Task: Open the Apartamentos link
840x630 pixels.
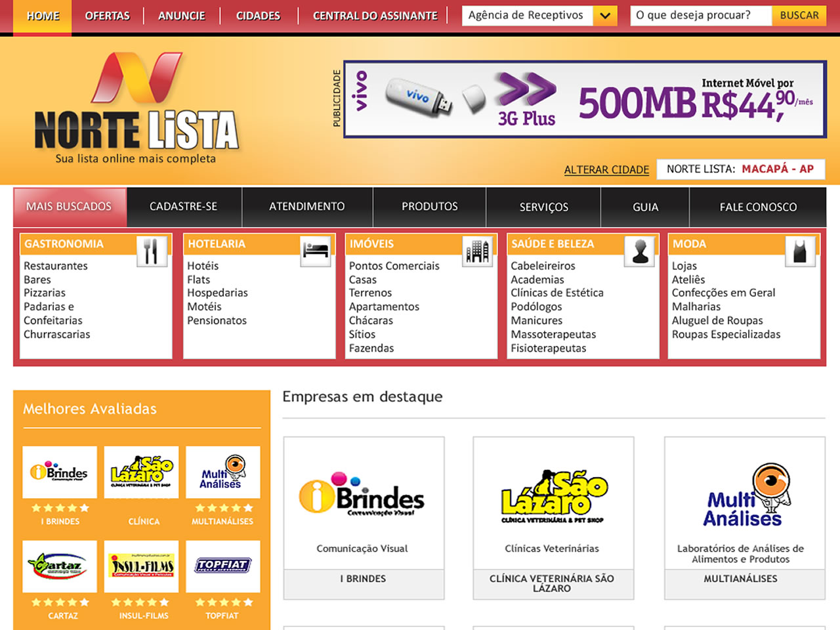Action: point(384,306)
